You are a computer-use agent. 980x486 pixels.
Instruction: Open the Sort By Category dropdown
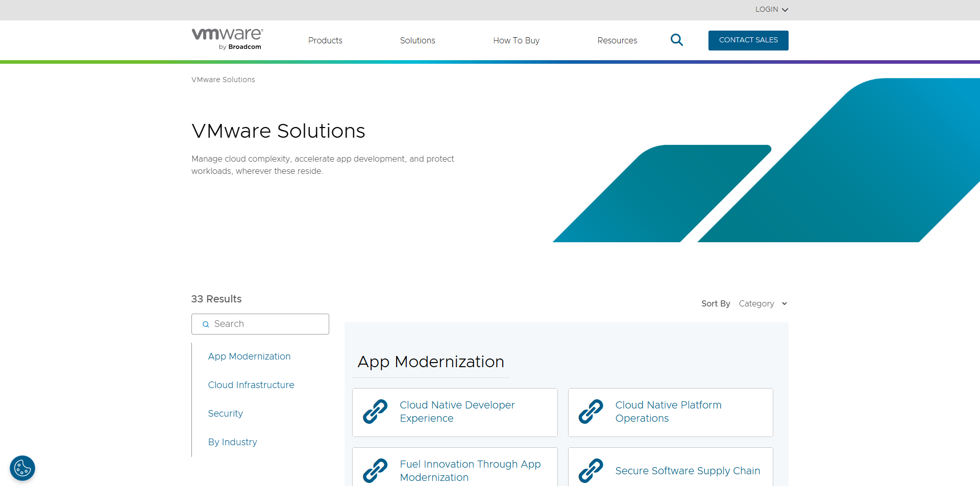[763, 303]
